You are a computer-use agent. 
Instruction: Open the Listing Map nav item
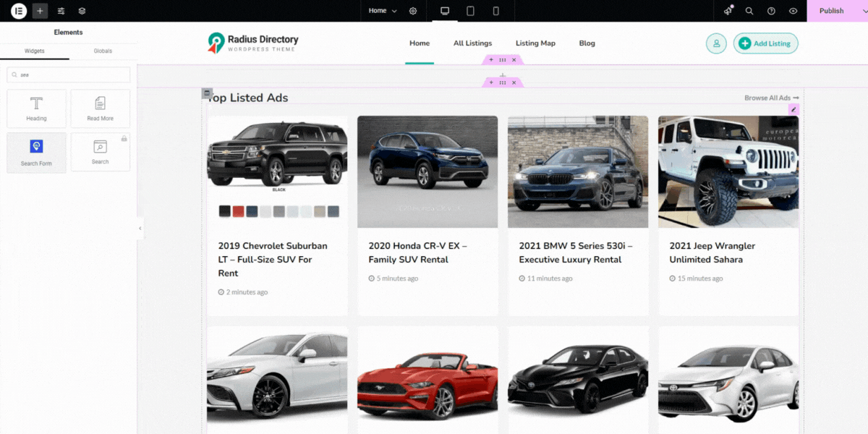point(535,43)
